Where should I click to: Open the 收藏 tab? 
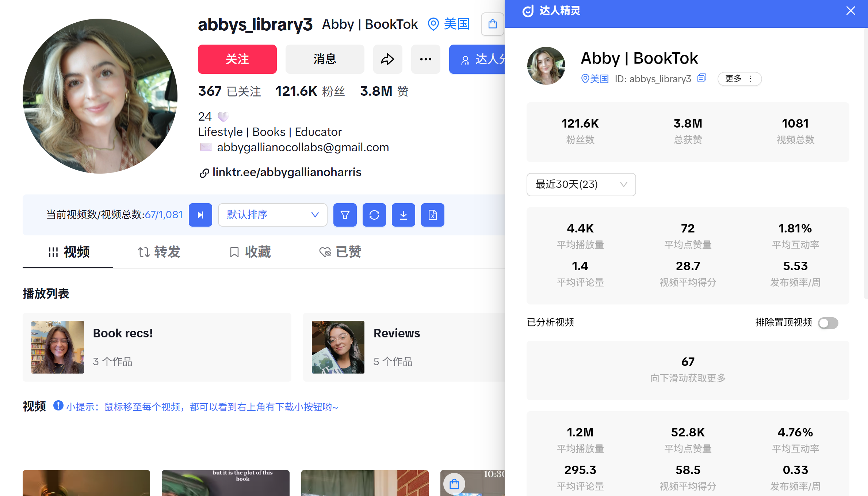click(250, 252)
